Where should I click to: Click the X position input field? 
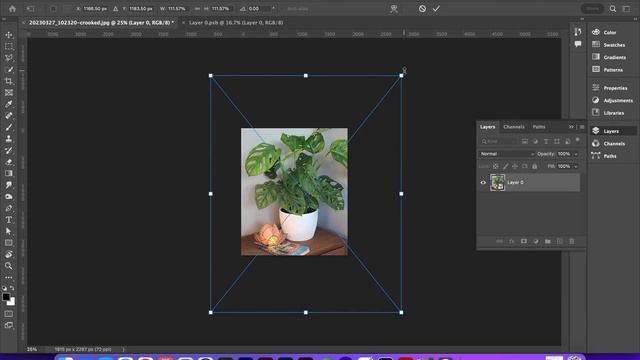[x=95, y=9]
